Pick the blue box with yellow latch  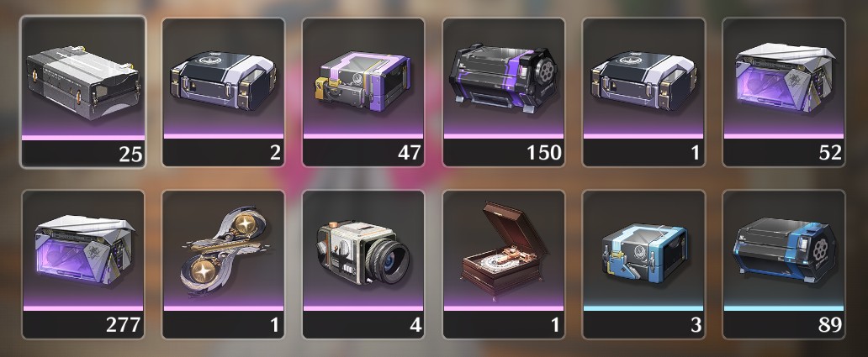pyautogui.click(x=643, y=265)
